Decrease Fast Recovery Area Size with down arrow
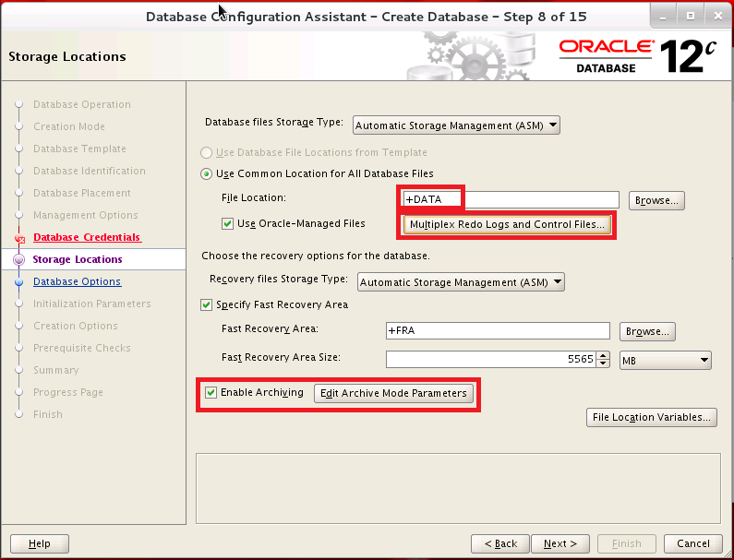Image resolution: width=734 pixels, height=560 pixels. tap(604, 363)
